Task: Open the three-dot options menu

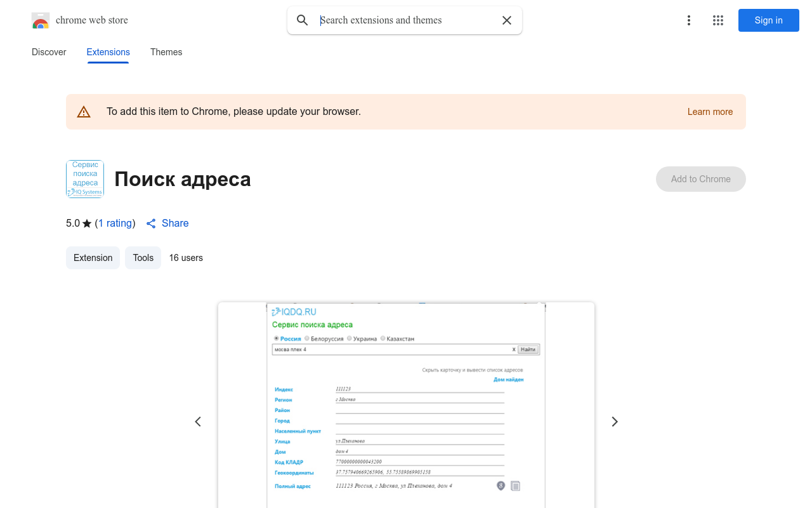Action: [x=689, y=20]
